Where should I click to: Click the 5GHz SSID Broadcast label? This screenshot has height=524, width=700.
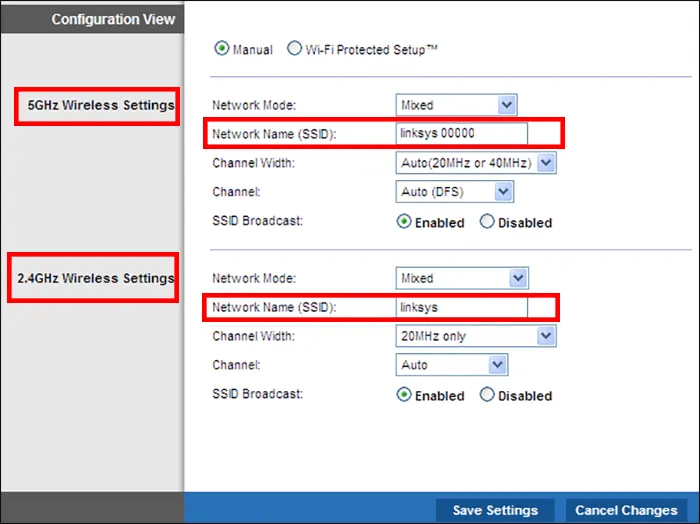258,221
